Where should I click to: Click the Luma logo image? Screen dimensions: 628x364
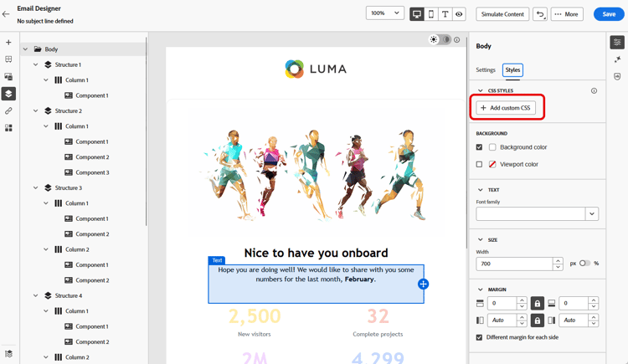[x=316, y=69]
